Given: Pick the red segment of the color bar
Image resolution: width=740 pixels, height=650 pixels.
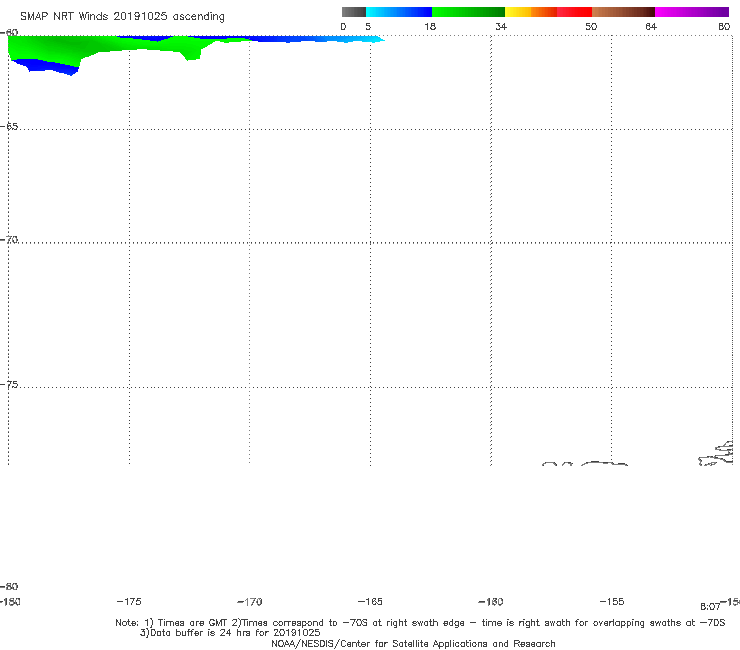Looking at the screenshot, I should click(x=574, y=12).
